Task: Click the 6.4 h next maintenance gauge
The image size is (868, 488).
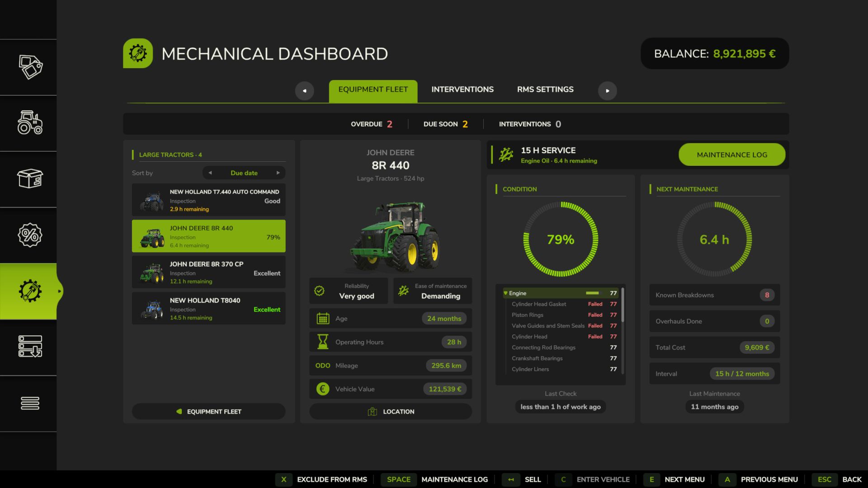Action: [x=714, y=239]
